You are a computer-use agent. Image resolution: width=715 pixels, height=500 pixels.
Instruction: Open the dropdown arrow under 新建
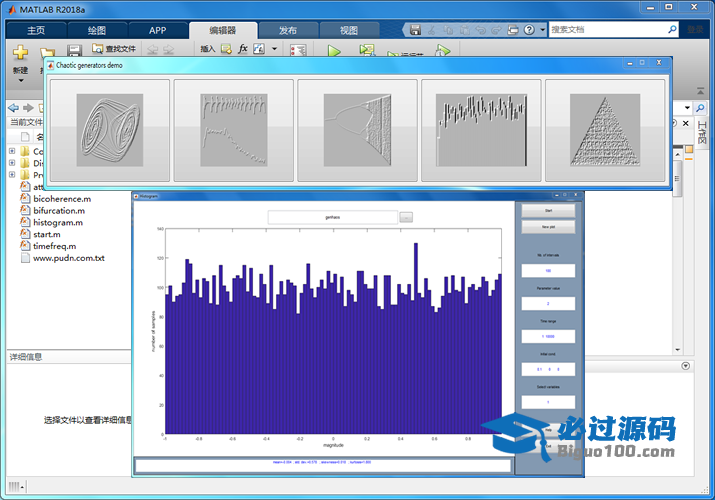21,81
